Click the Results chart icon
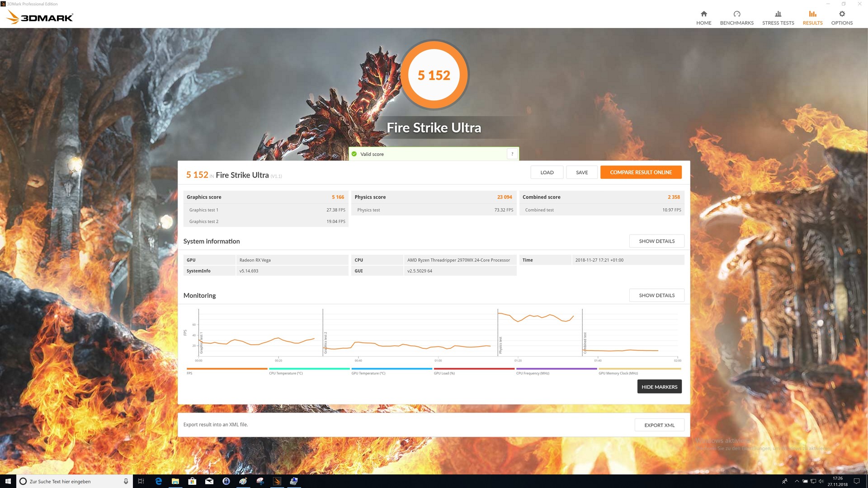The image size is (868, 488). [x=812, y=14]
